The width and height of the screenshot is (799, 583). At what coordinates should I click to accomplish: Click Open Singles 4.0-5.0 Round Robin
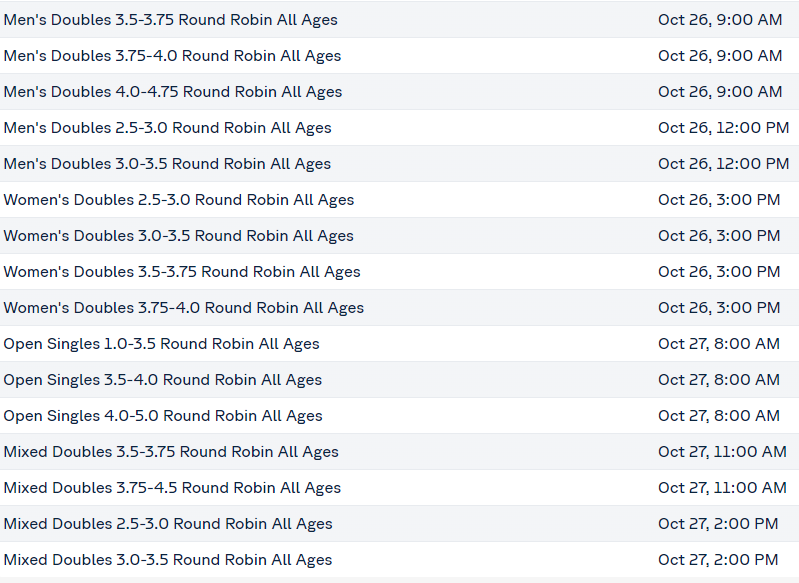coord(162,416)
